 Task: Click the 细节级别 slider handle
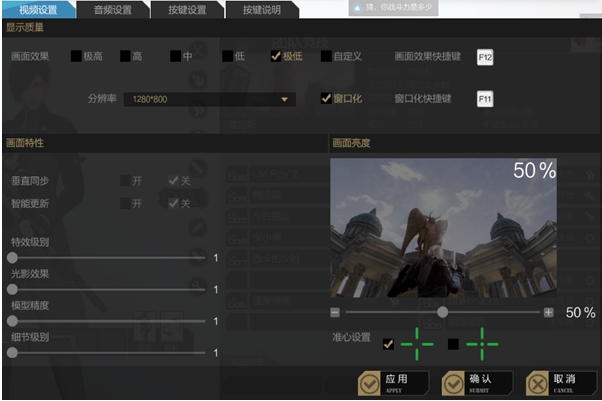pos(12,353)
